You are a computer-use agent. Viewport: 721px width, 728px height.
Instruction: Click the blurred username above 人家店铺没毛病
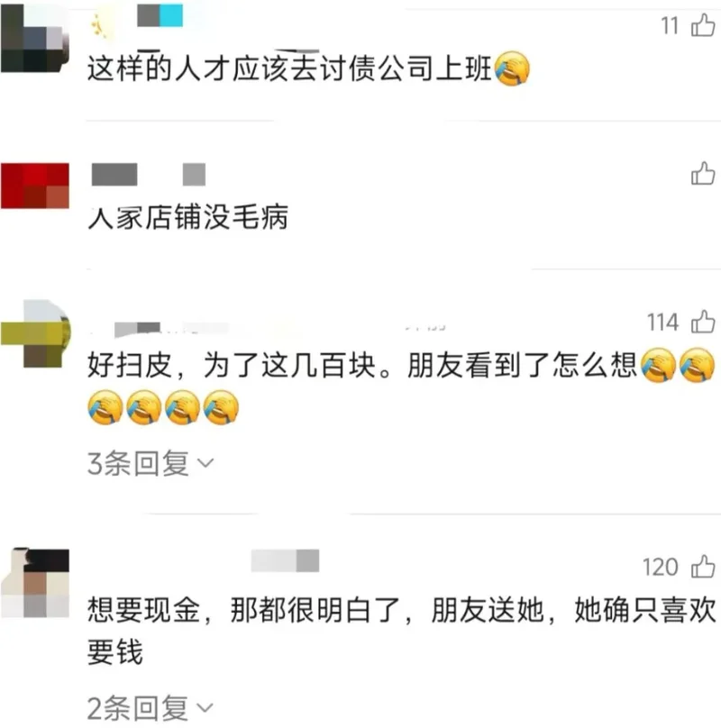[149, 175]
